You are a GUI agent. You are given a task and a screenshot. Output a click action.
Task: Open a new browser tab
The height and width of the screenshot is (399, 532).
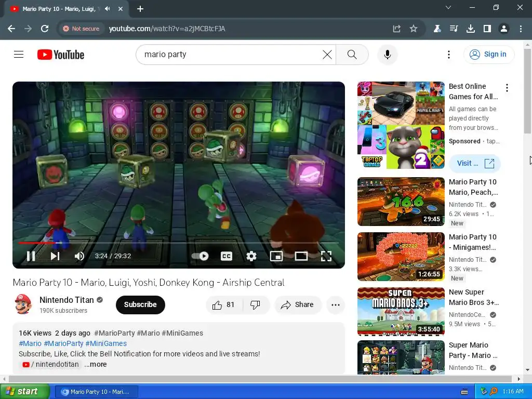click(140, 9)
